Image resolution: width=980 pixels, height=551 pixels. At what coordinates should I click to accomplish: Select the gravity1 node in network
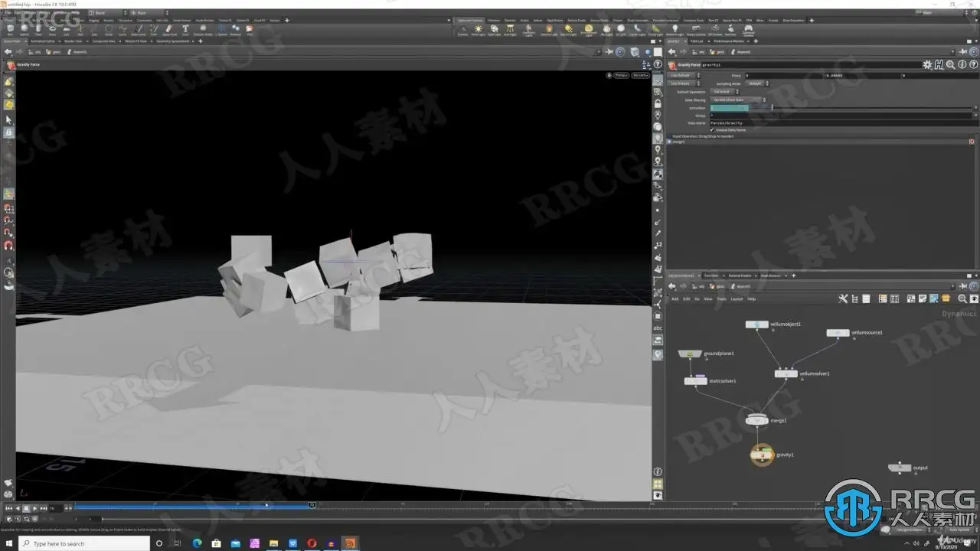point(762,455)
